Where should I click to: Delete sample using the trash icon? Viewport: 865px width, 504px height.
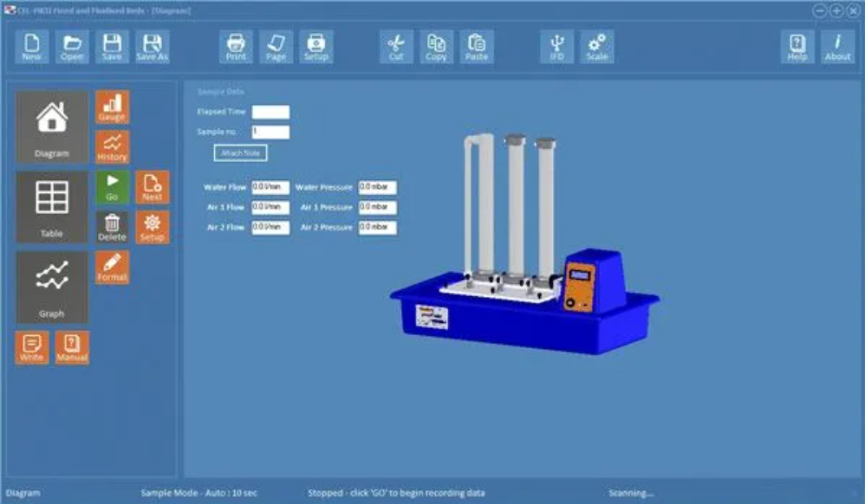pos(112,227)
